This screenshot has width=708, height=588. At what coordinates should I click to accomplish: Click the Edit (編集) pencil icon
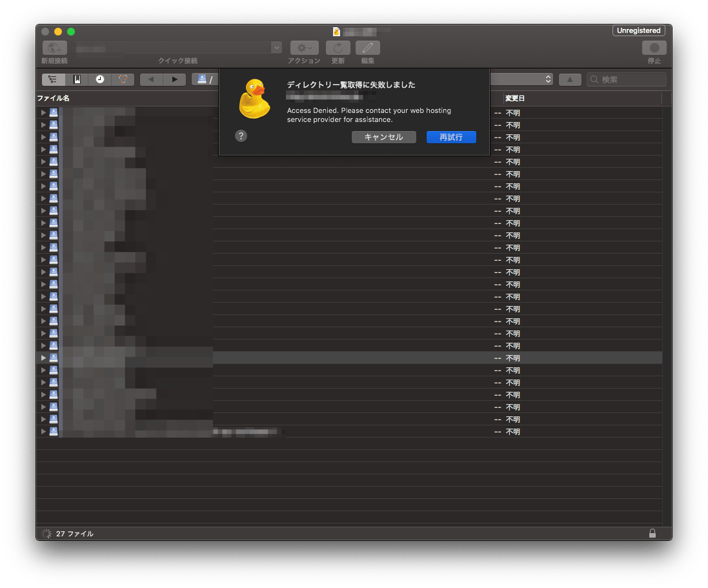[367, 48]
